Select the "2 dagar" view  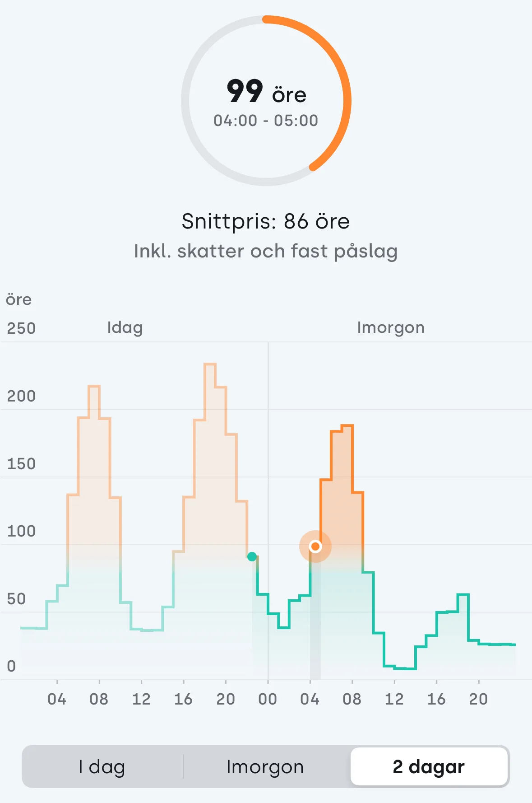click(x=429, y=767)
